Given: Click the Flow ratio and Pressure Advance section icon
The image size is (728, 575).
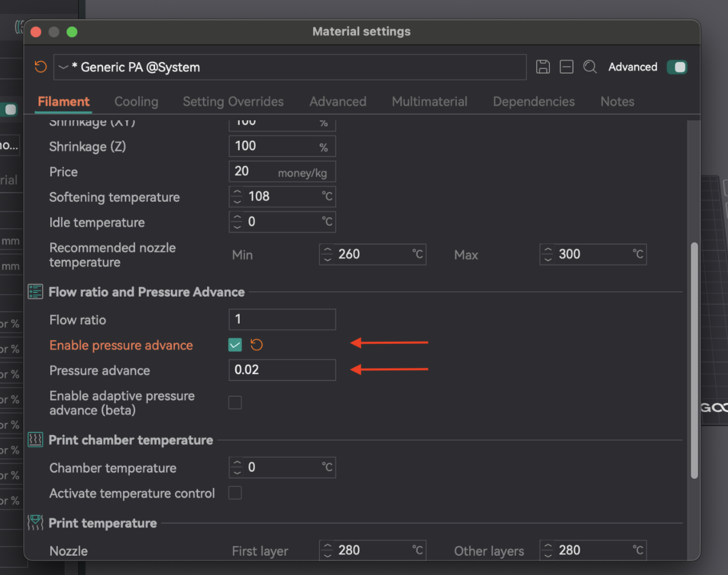Looking at the screenshot, I should point(36,292).
